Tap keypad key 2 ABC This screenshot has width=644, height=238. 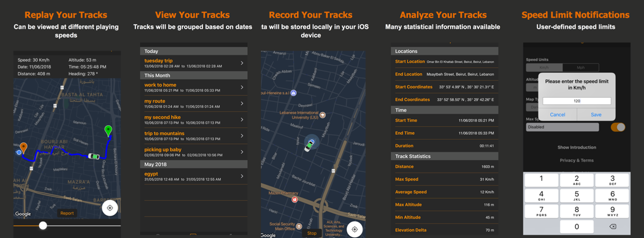(577, 180)
